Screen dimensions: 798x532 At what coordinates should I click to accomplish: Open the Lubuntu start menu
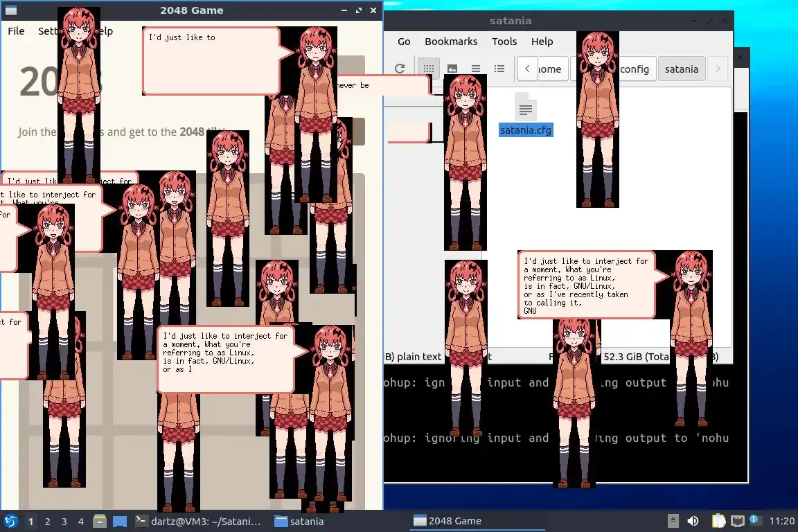tap(10, 522)
